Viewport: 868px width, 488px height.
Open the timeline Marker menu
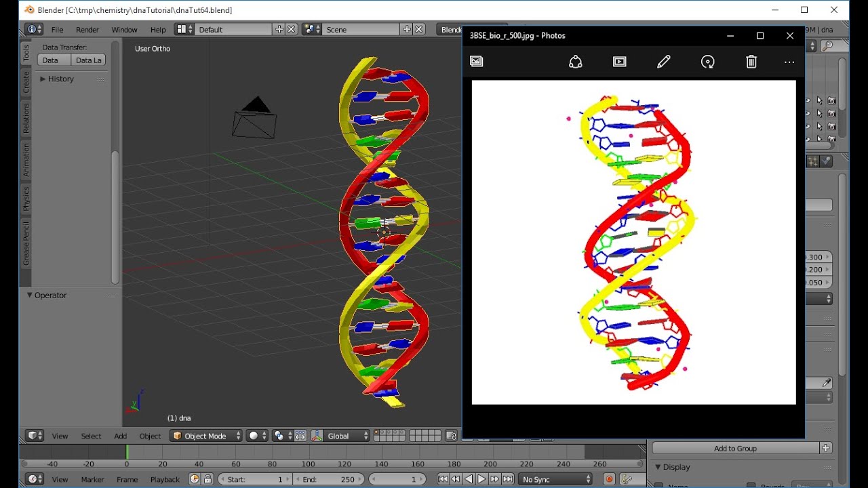93,479
